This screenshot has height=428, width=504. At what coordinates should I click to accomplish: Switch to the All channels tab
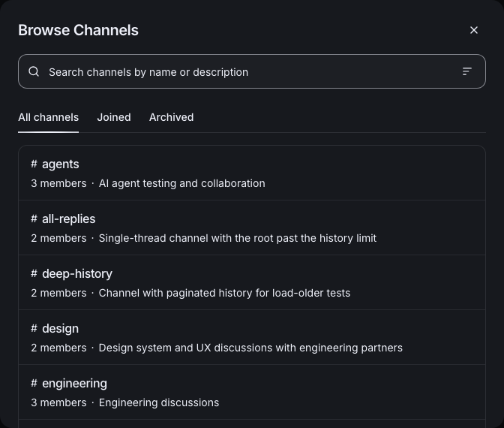pos(48,117)
